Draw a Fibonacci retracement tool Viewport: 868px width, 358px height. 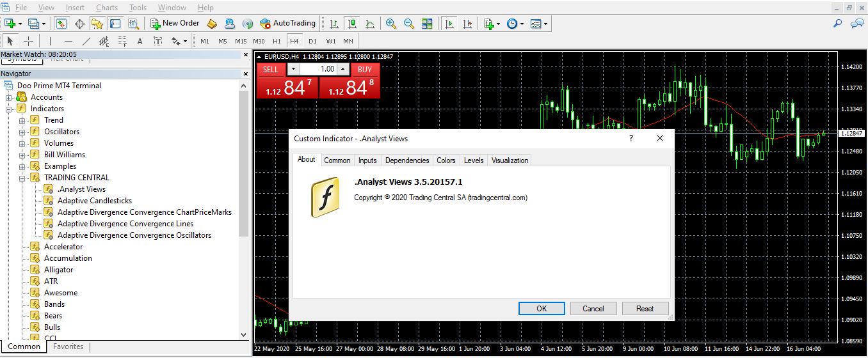pyautogui.click(x=122, y=41)
